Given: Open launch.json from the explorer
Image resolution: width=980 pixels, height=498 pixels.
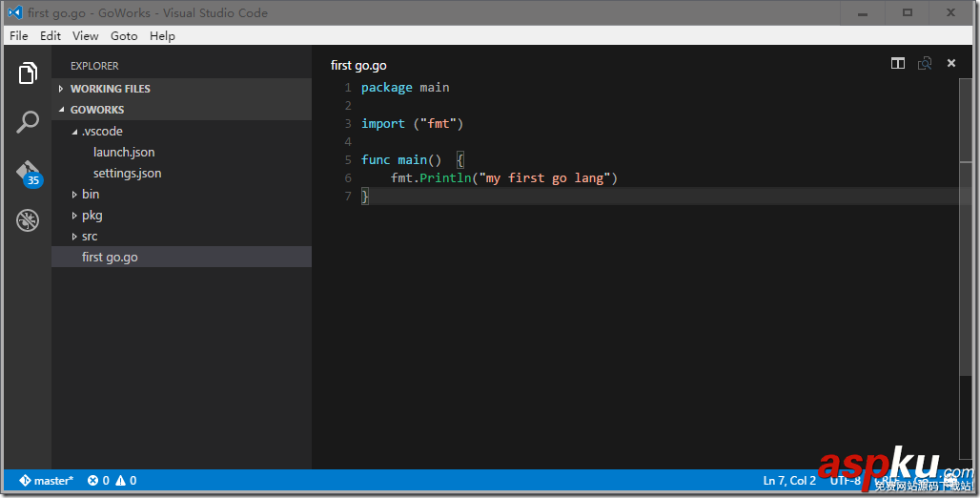Looking at the screenshot, I should point(124,153).
